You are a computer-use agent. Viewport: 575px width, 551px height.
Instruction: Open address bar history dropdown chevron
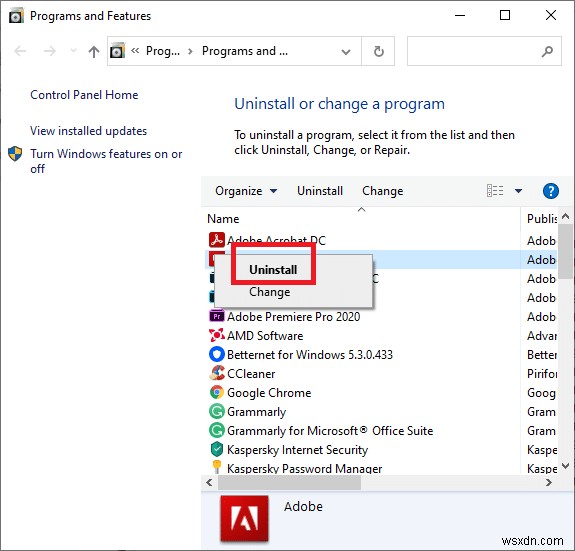345,52
